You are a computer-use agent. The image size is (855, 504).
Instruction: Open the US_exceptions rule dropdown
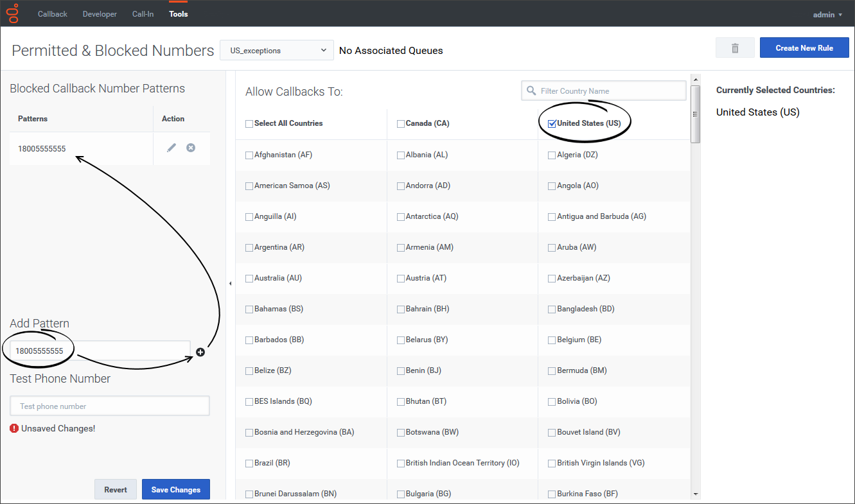click(277, 51)
